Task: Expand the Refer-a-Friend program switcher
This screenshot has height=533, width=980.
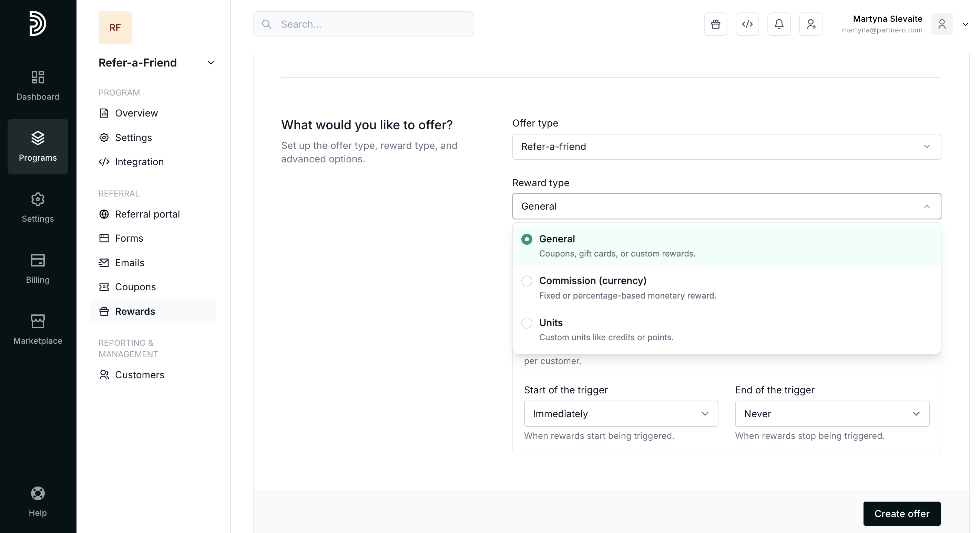Action: (x=211, y=63)
